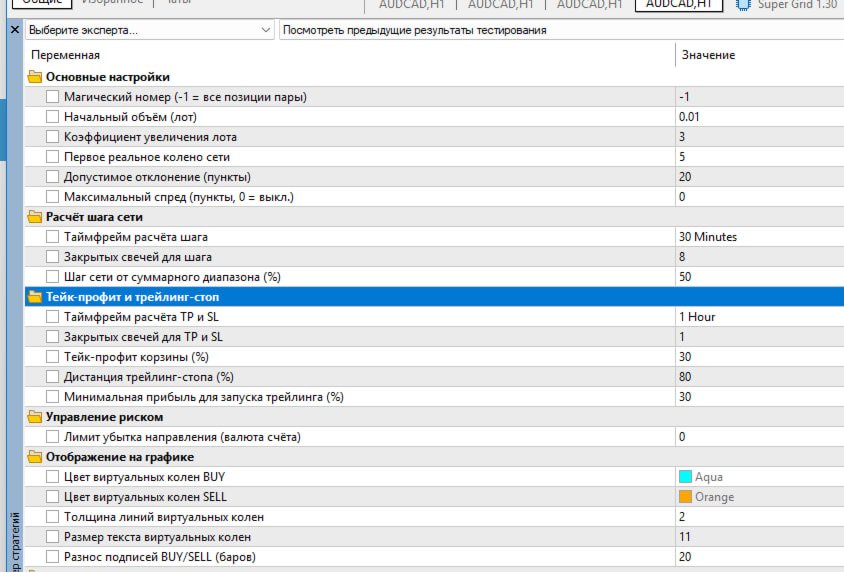Viewport: 844px width, 572px height.
Task: Collapse the 'Основные настройки' folder icon
Action: coord(34,77)
